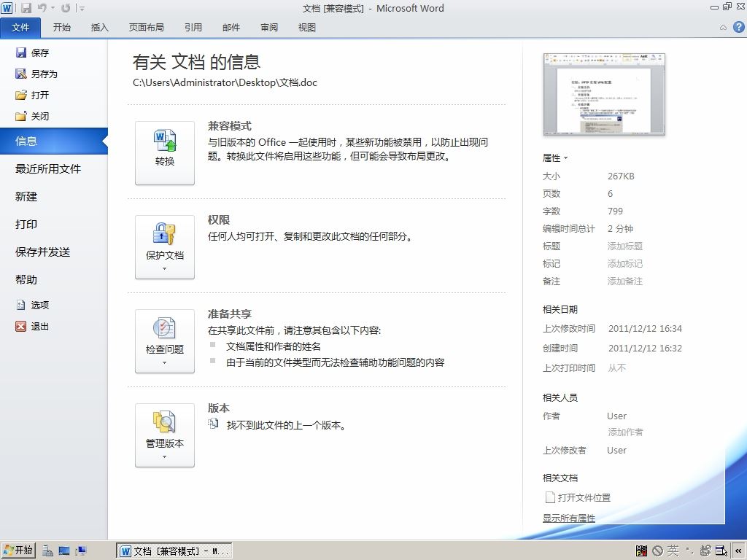The width and height of the screenshot is (747, 560).
Task: Click the Save icon in quick access toolbar
Action: pyautogui.click(x=26, y=8)
